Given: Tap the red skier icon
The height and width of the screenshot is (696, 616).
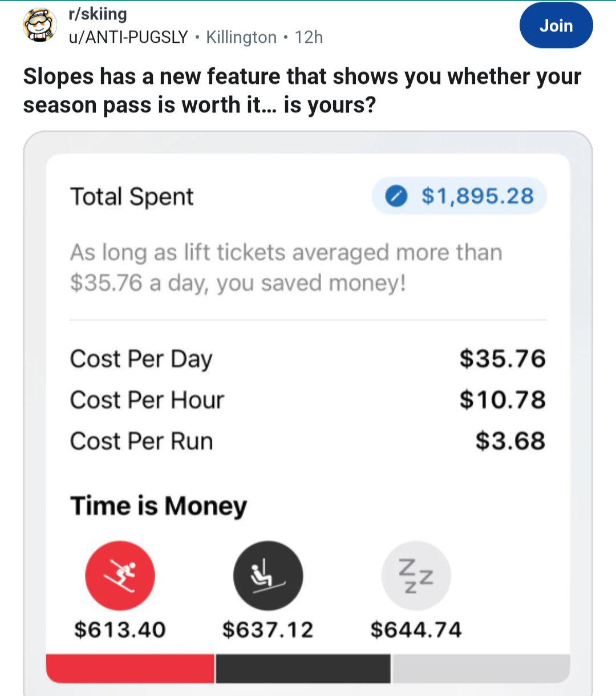Looking at the screenshot, I should point(120,575).
